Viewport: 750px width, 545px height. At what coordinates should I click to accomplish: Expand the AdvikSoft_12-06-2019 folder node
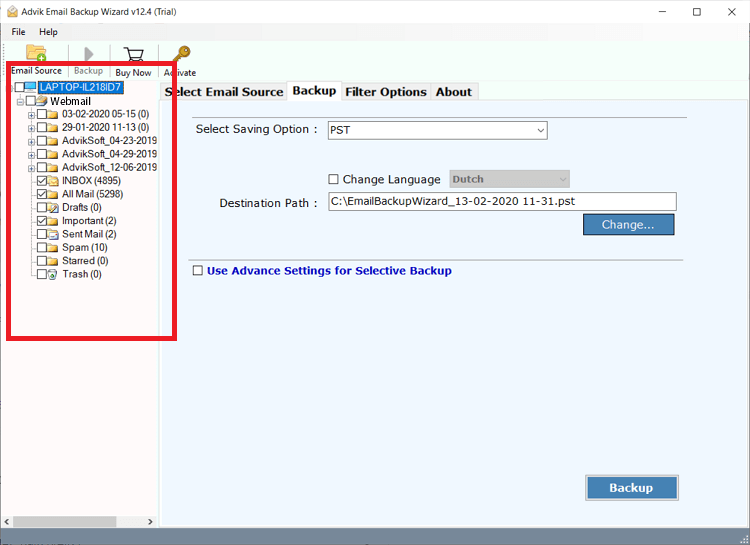(x=31, y=168)
